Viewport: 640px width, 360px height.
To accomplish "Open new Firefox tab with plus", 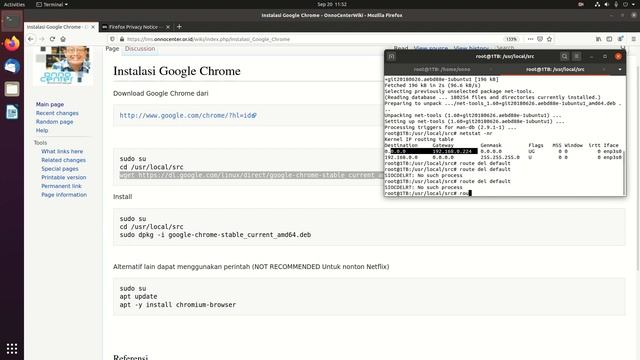I will [x=179, y=27].
